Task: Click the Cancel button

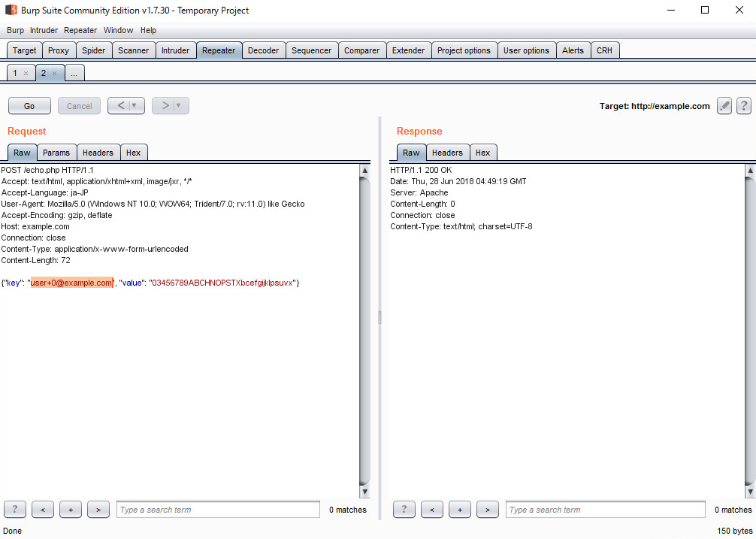Action: coord(79,105)
